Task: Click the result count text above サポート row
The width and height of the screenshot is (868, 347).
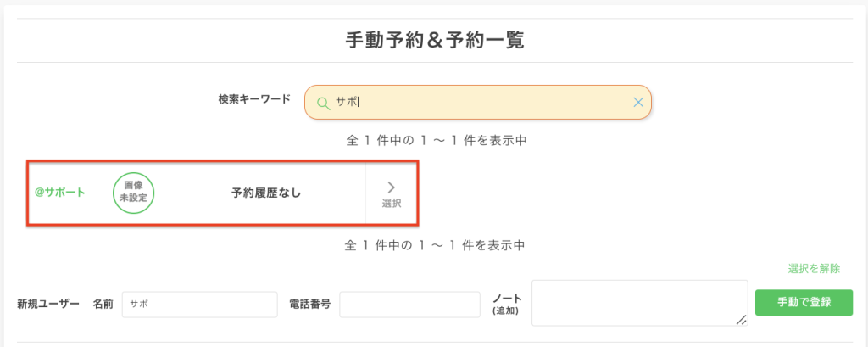Action: 437,140
